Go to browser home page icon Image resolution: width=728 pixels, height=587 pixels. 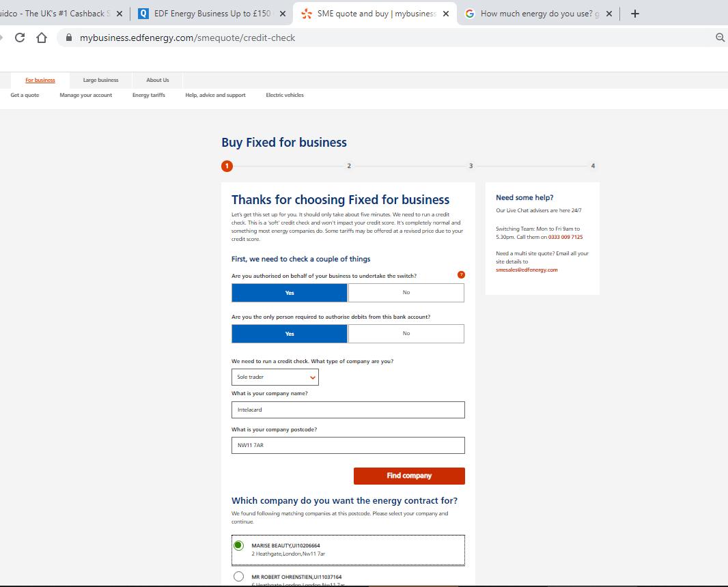point(42,38)
